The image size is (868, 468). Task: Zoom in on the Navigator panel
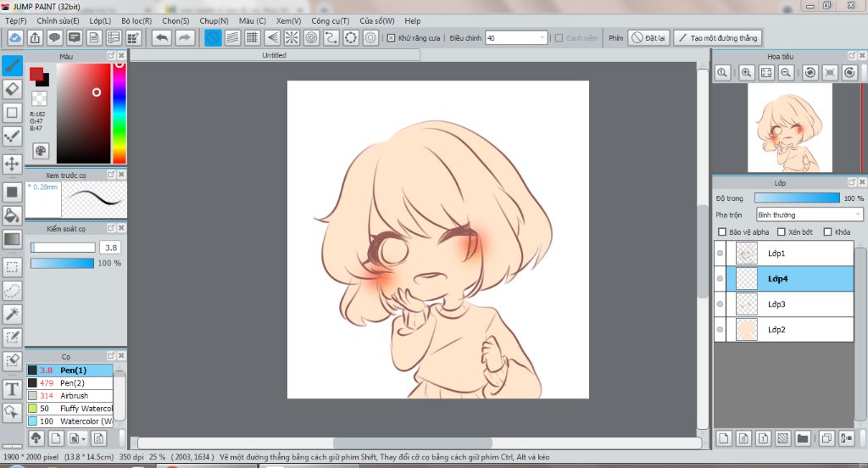746,73
